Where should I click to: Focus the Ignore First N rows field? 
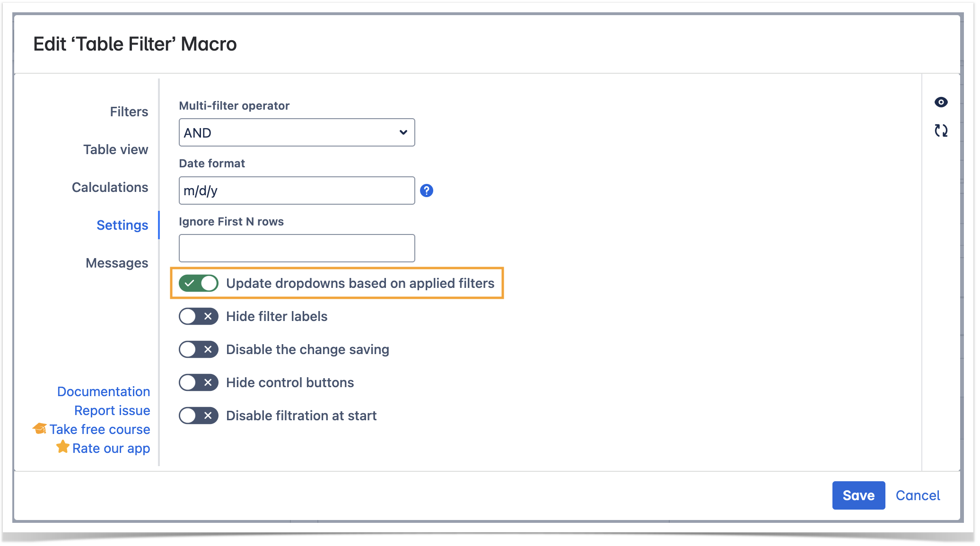pyautogui.click(x=297, y=248)
